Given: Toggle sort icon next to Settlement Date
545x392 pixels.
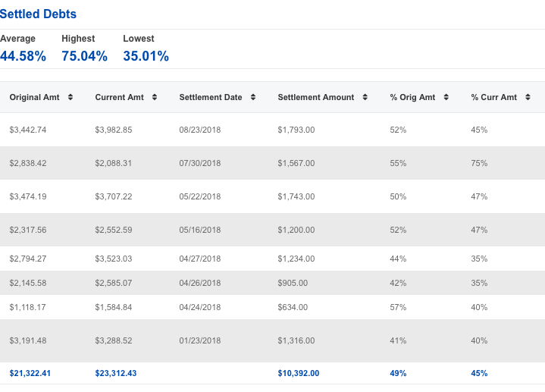Looking at the screenshot, I should pos(253,97).
